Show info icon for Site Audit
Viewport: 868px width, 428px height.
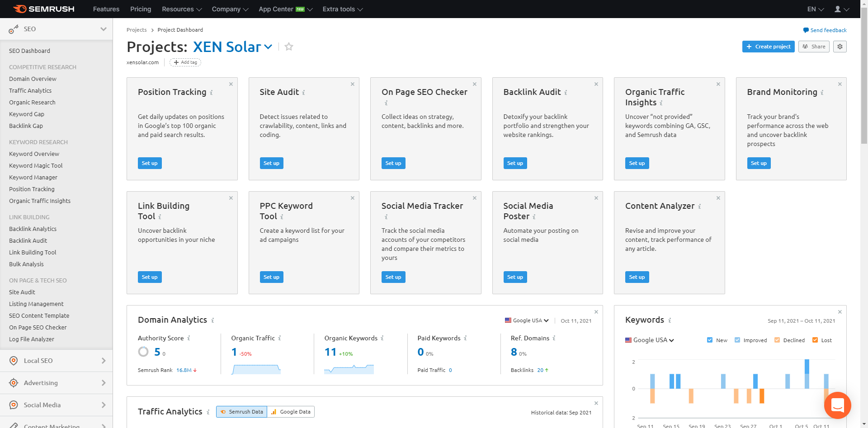(x=303, y=93)
